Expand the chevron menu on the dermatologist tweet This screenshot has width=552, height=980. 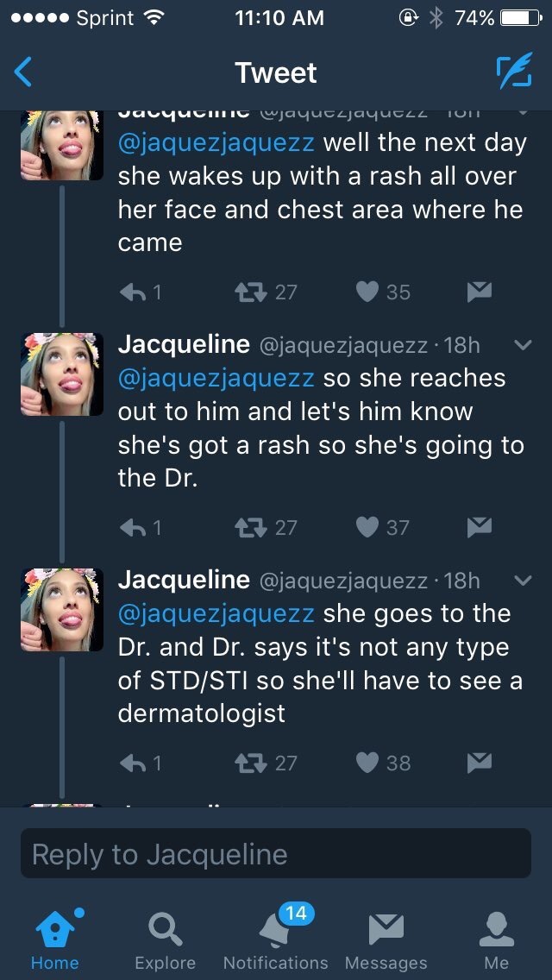coord(523,581)
